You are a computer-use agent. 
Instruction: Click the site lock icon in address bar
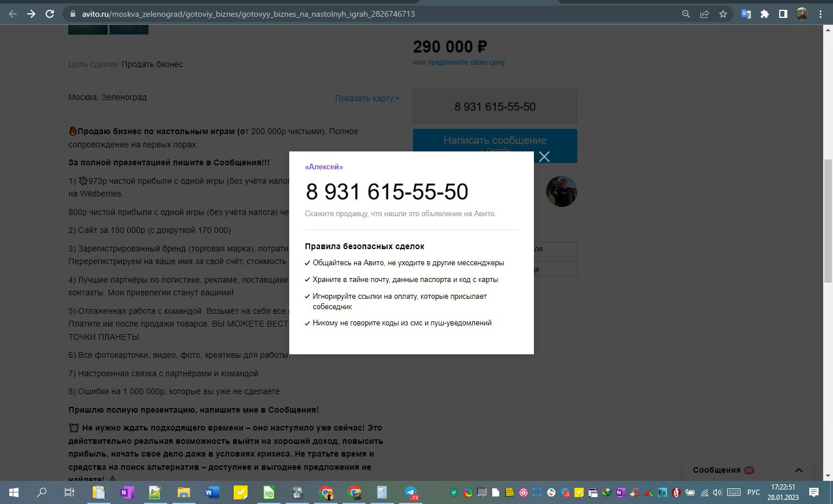[72, 14]
